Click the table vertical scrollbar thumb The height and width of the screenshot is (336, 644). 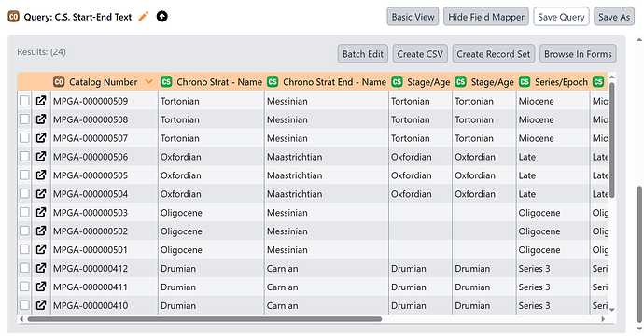611,141
